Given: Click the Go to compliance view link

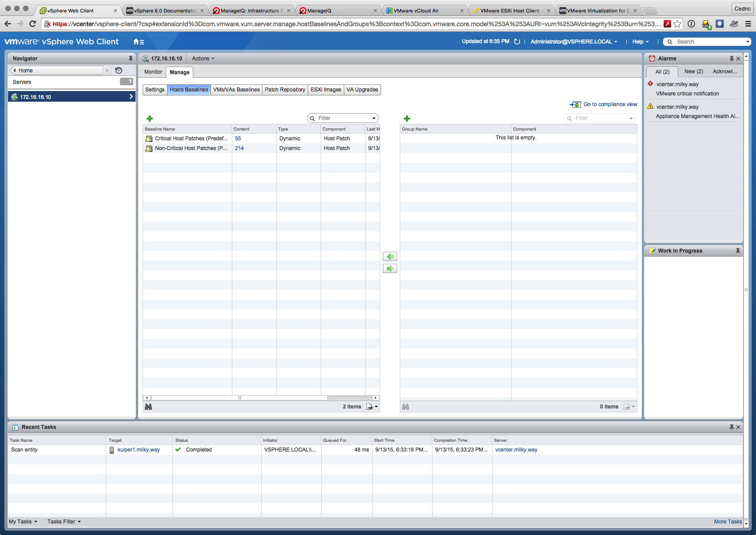Looking at the screenshot, I should click(x=610, y=104).
